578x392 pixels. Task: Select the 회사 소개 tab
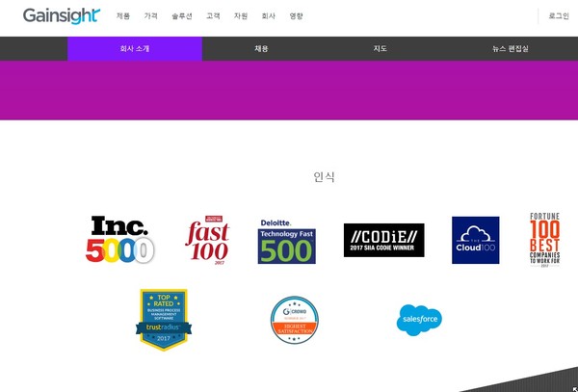pos(135,48)
